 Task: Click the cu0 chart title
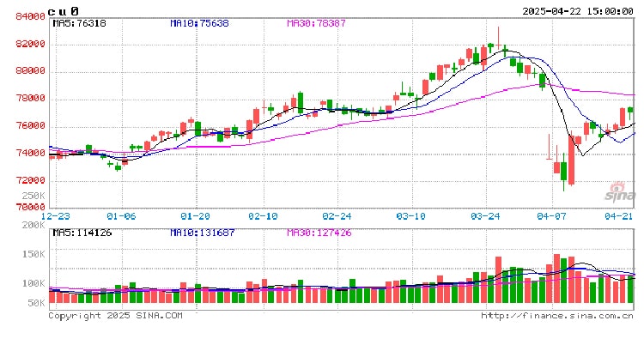pos(69,10)
